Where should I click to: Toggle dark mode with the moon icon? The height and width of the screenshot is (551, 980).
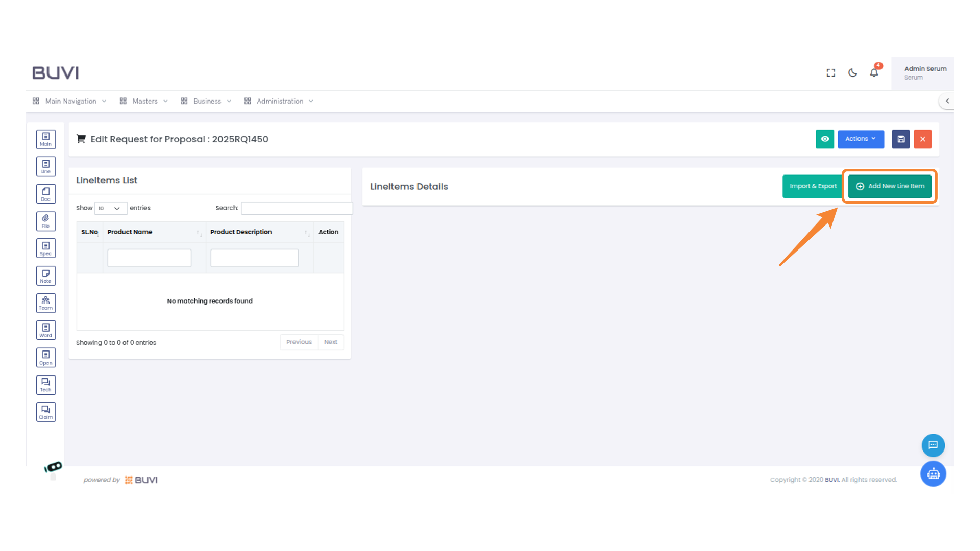click(x=852, y=72)
